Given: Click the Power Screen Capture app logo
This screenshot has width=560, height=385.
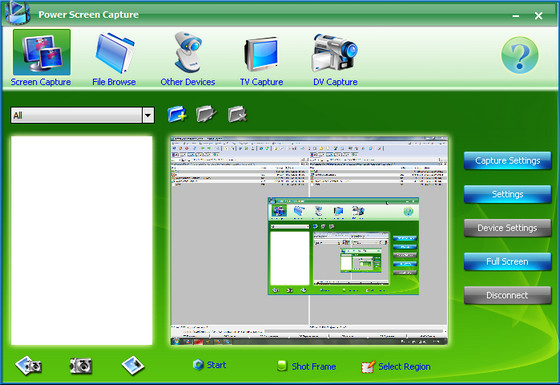Looking at the screenshot, I should [17, 13].
